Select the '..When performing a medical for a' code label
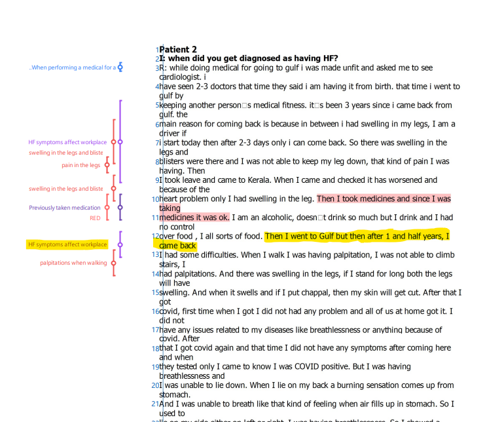Image resolution: width=504 pixels, height=422 pixels. (x=72, y=67)
